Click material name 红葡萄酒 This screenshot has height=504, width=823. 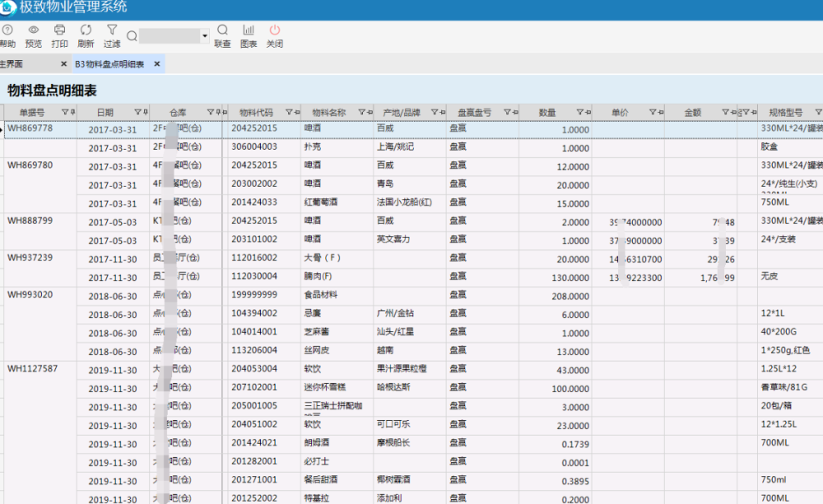click(x=321, y=202)
